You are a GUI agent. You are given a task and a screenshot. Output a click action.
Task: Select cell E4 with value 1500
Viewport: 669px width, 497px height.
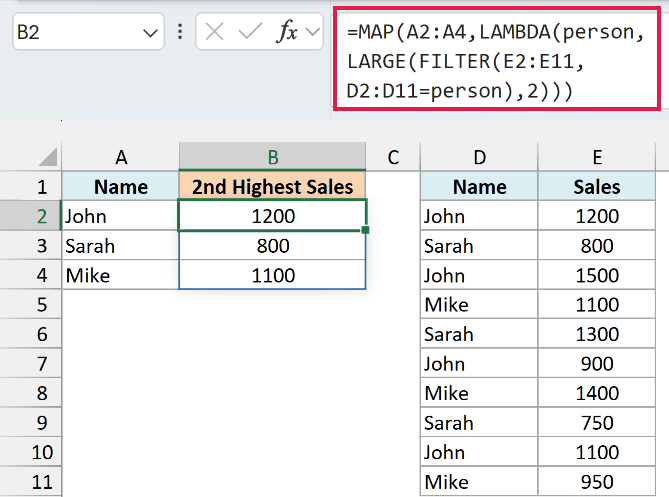pyautogui.click(x=596, y=275)
